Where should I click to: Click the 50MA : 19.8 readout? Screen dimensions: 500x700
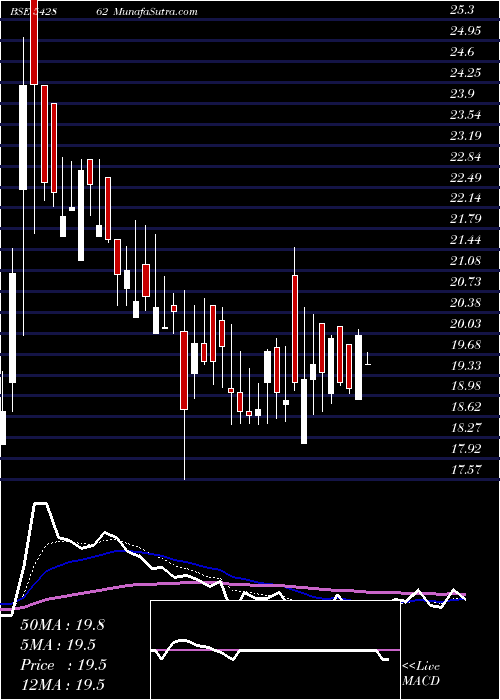(63, 625)
